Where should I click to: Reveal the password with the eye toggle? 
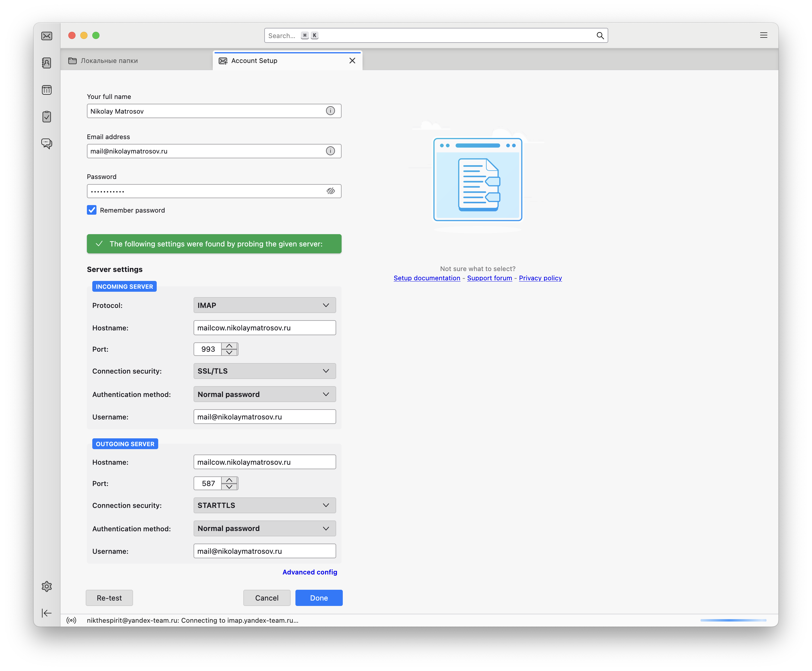330,191
